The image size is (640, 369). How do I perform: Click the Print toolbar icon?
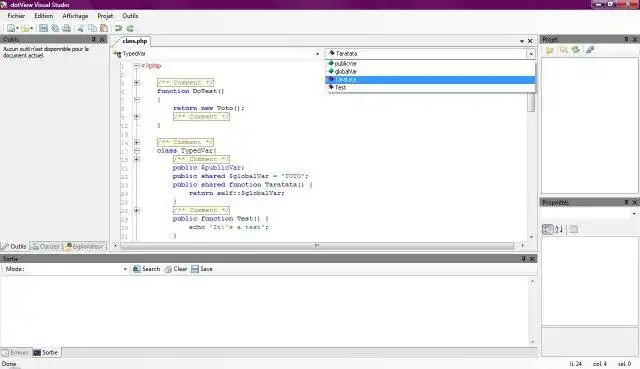tap(67, 28)
